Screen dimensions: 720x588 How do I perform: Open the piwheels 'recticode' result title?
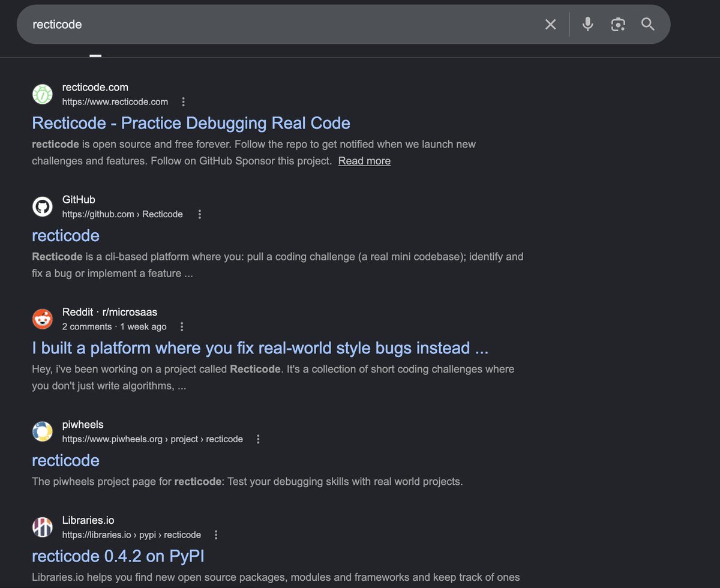click(65, 460)
